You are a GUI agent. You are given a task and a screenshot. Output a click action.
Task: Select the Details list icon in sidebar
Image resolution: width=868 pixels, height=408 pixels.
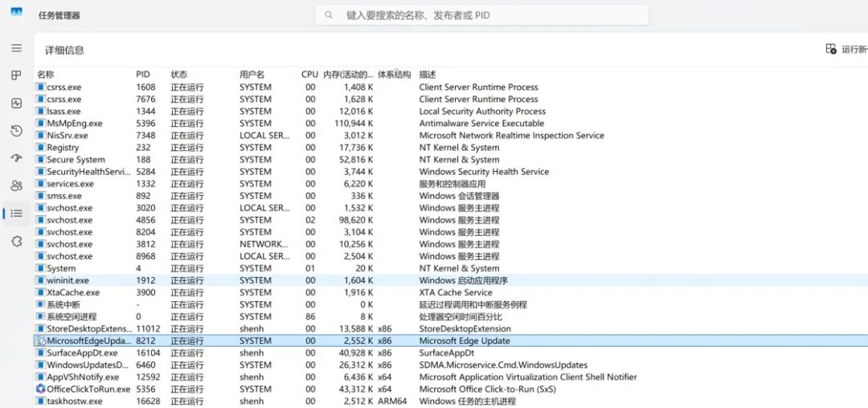coord(17,213)
